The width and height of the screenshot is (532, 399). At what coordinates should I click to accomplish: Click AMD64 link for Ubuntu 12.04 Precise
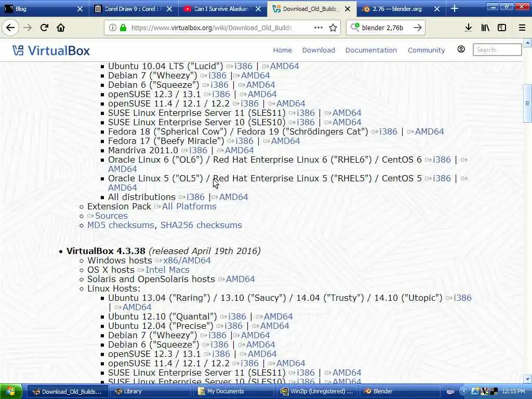click(274, 326)
